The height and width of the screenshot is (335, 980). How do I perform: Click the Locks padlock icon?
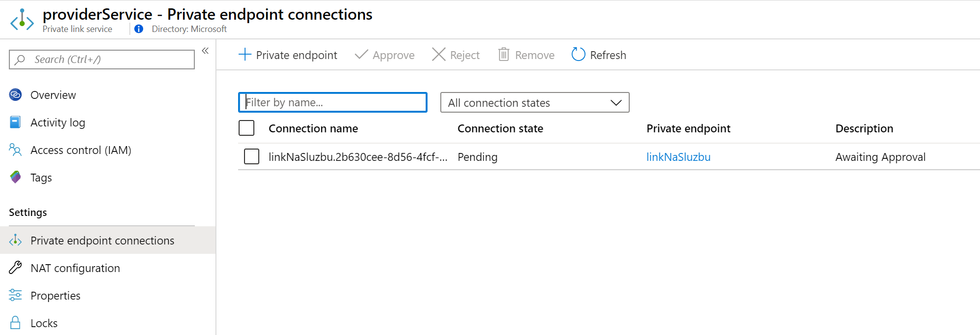click(15, 323)
